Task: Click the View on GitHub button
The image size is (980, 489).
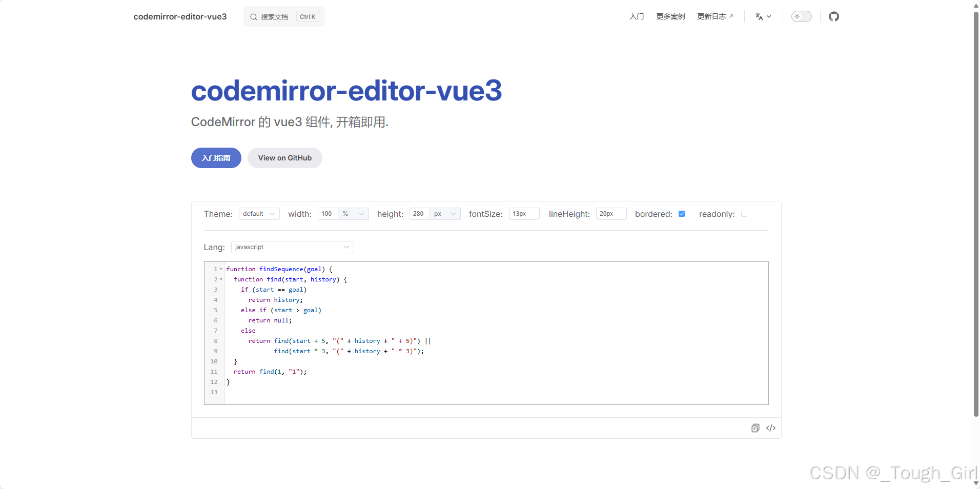Action: (x=285, y=158)
